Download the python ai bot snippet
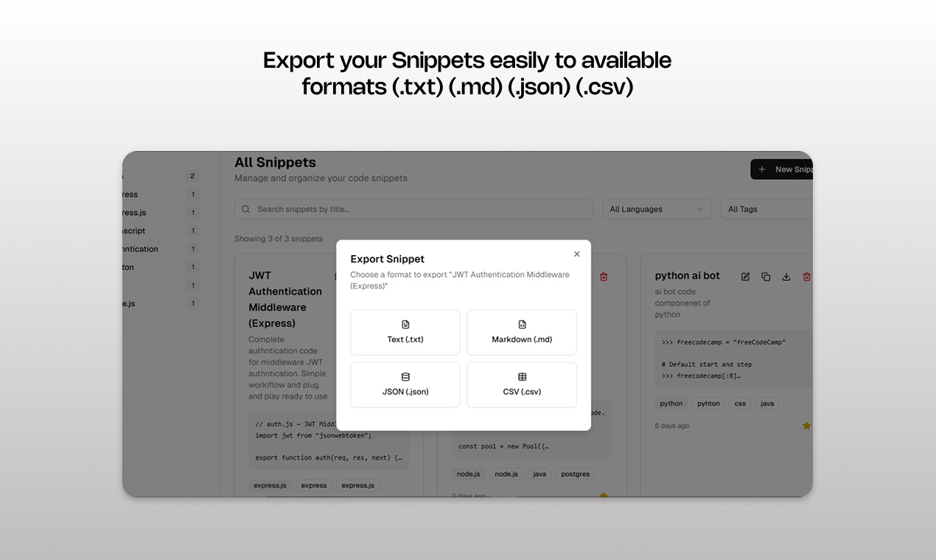 (x=786, y=277)
